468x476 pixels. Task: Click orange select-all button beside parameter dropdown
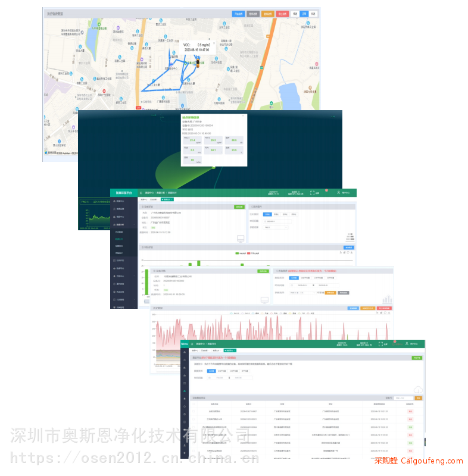coord(330,293)
